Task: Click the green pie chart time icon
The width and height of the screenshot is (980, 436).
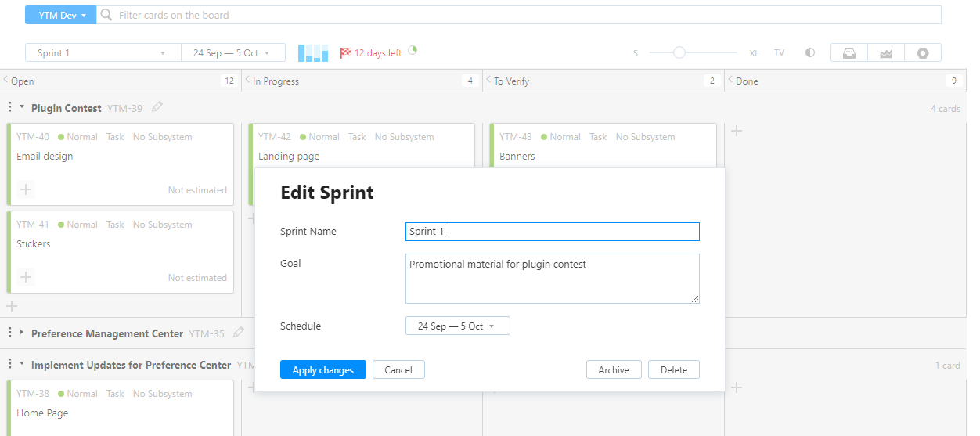Action: pyautogui.click(x=413, y=51)
